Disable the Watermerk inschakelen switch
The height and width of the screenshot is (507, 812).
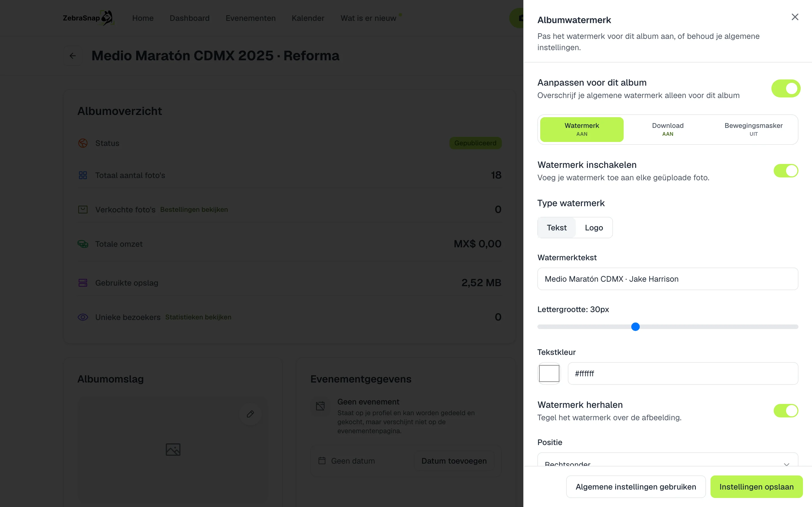tap(785, 171)
